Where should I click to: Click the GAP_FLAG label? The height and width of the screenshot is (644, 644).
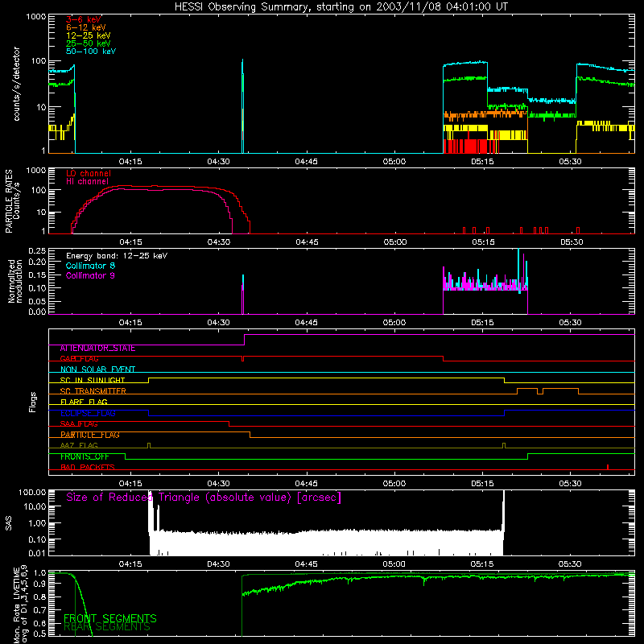(79, 358)
